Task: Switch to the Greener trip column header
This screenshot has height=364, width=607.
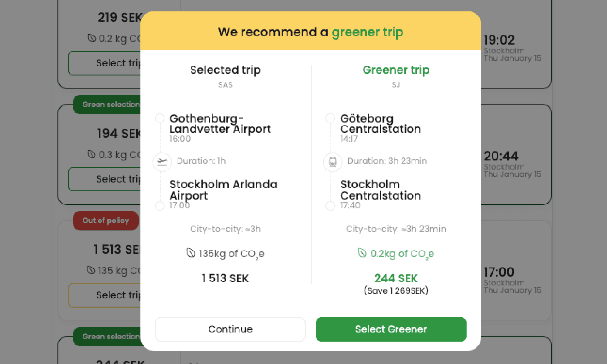Action: 396,70
